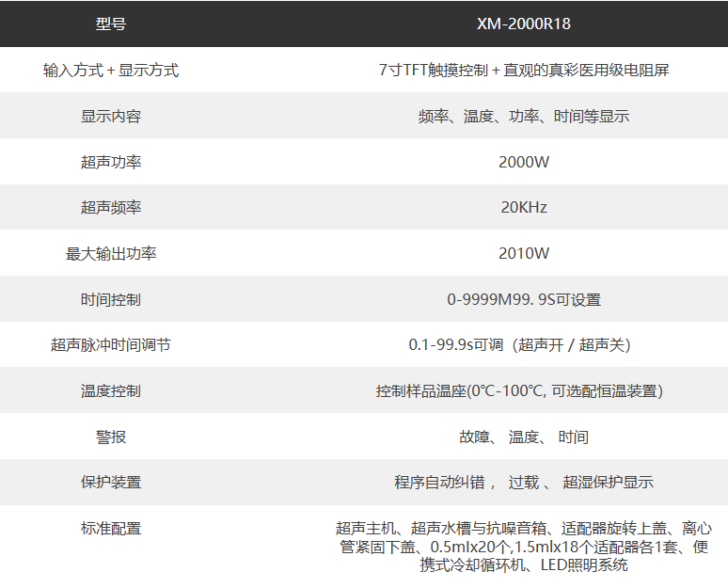Click the 标准配置 row label
728x588 pixels.
click(x=110, y=529)
